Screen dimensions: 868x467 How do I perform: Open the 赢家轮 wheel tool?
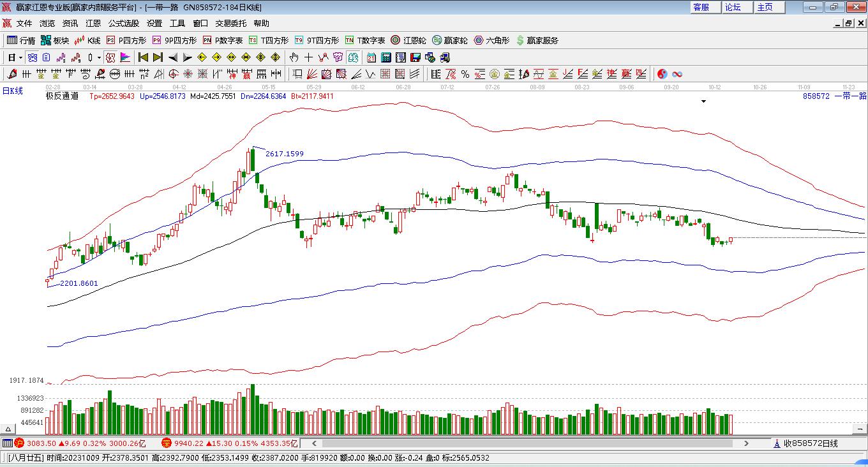point(450,40)
